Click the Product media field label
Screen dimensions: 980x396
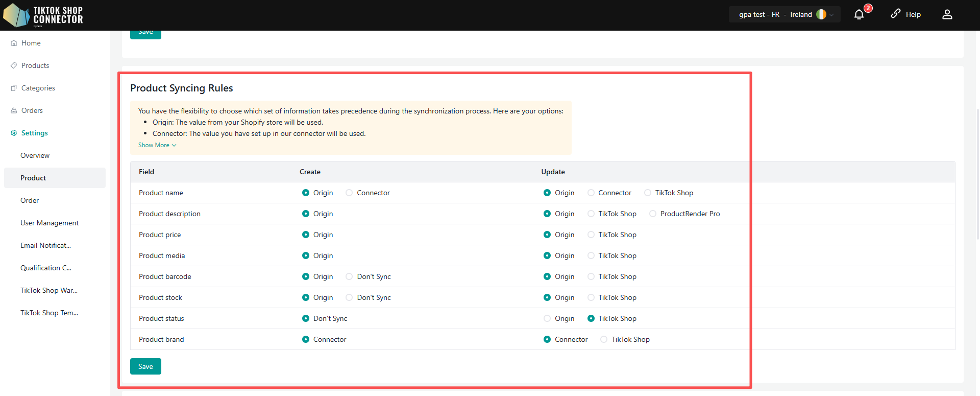click(162, 255)
